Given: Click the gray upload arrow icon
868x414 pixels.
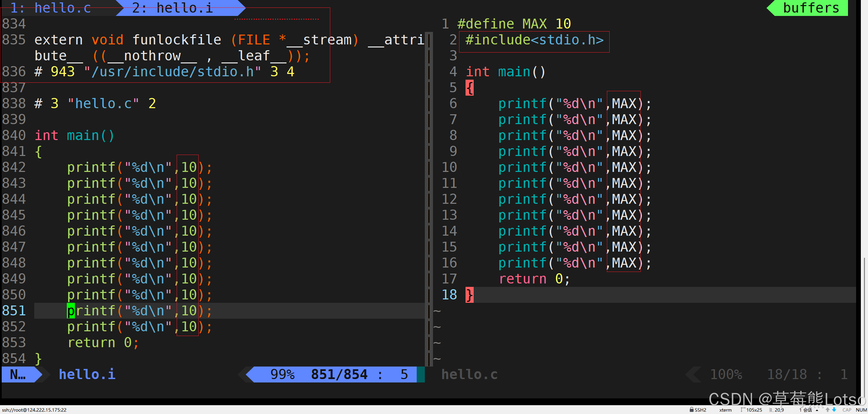Looking at the screenshot, I should coord(828,410).
